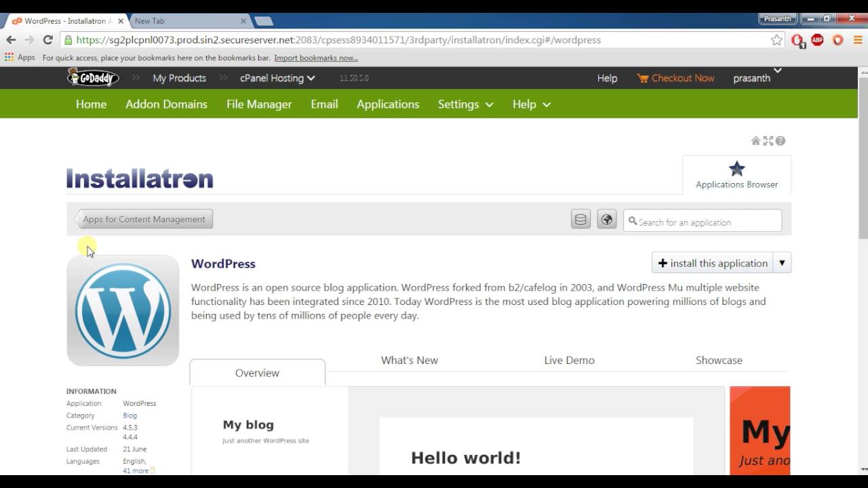Click the Last Updated value 21 June
The image size is (868, 488).
coord(134,449)
